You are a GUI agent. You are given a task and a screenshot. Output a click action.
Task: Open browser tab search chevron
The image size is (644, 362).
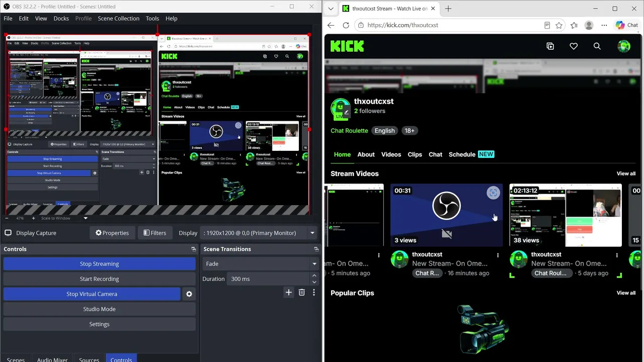(x=331, y=9)
